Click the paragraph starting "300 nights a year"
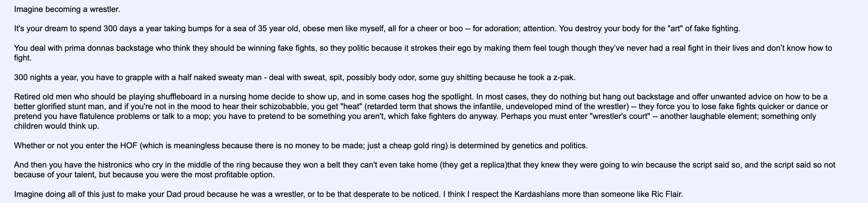 coord(294,77)
